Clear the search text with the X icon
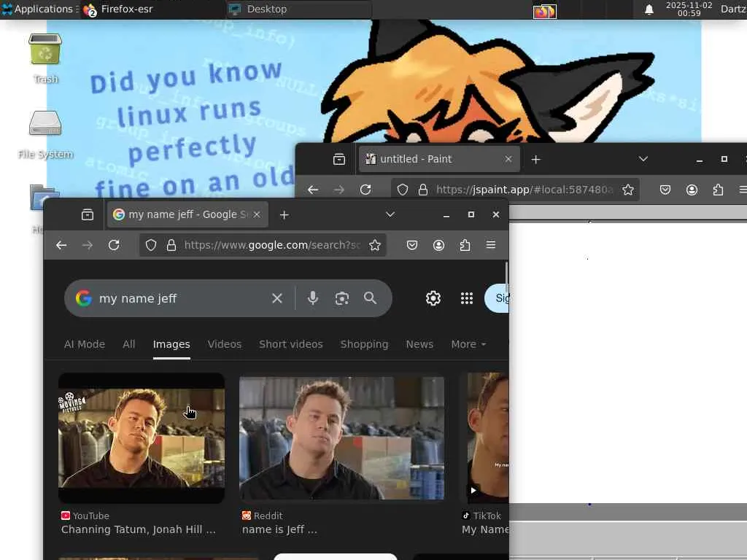This screenshot has width=747, height=560. 276,298
